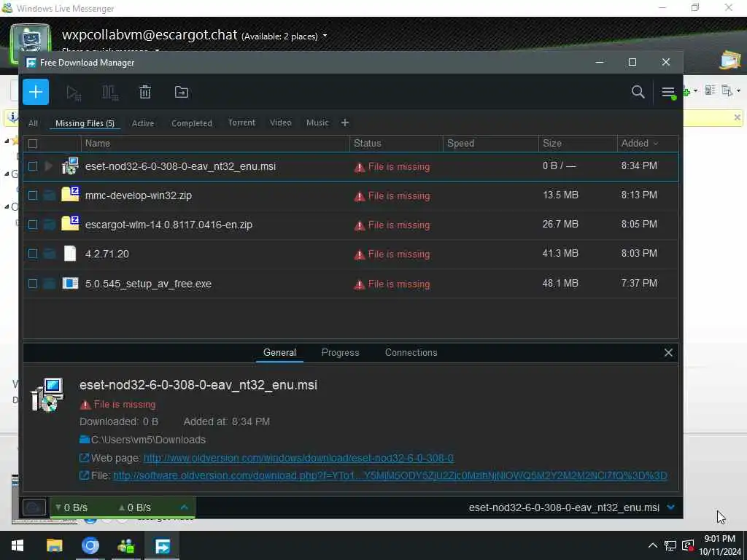Close the details panel with X
The height and width of the screenshot is (560, 747).
[x=668, y=352]
